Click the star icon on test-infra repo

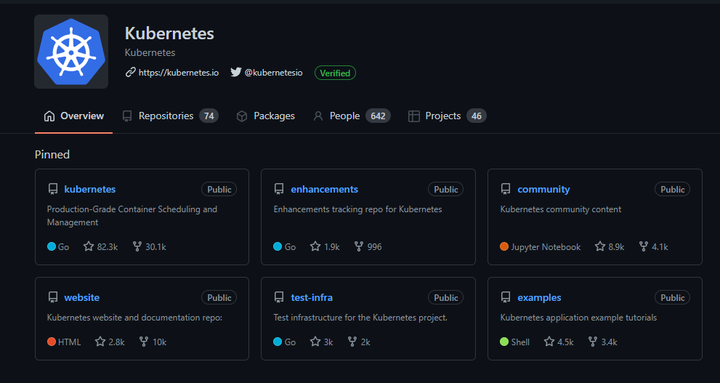tap(315, 342)
